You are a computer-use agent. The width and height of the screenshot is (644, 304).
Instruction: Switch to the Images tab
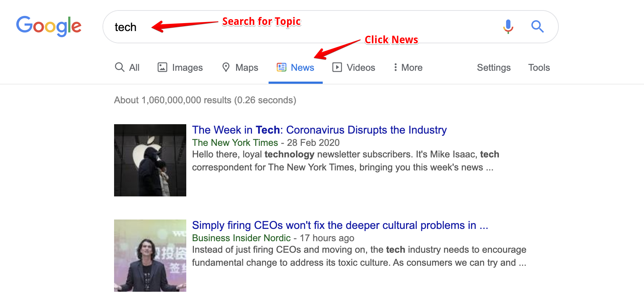(x=187, y=68)
